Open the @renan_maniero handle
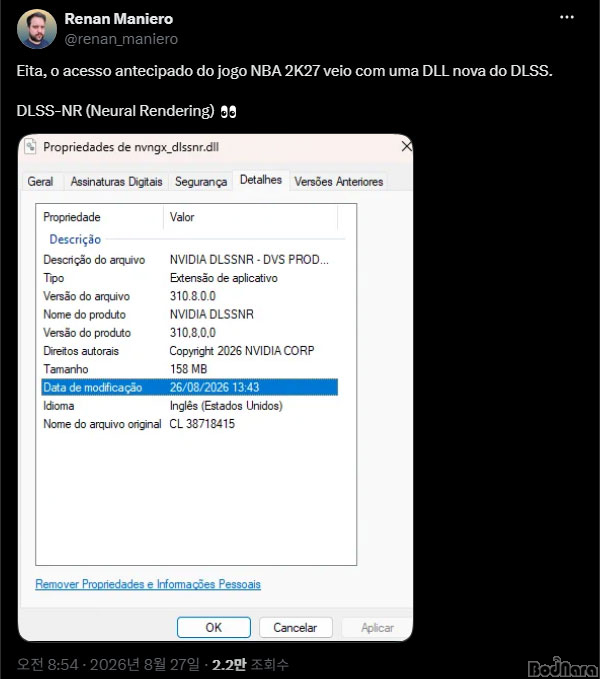Viewport: 600px width, 679px height. click(121, 39)
